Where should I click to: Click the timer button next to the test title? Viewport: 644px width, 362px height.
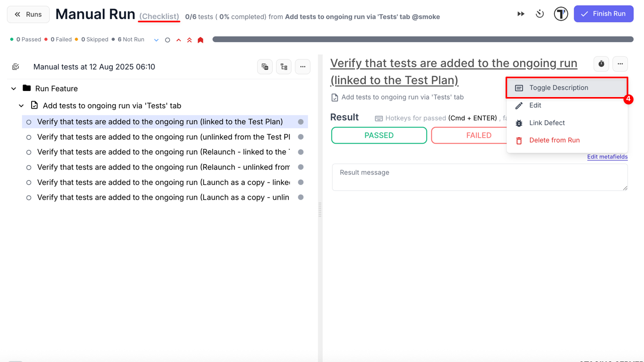[601, 64]
